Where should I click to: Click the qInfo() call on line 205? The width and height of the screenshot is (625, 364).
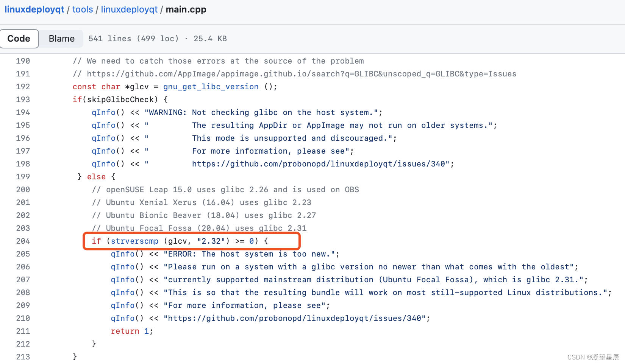[x=127, y=254]
